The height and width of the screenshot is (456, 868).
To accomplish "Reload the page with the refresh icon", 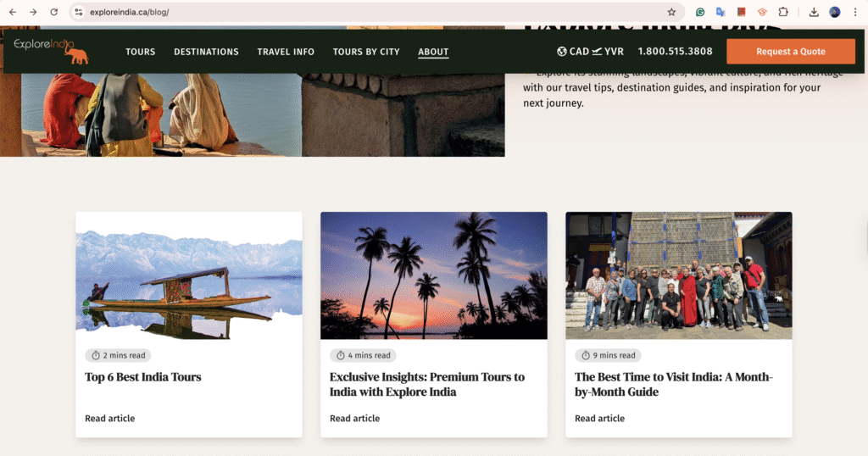I will point(53,12).
